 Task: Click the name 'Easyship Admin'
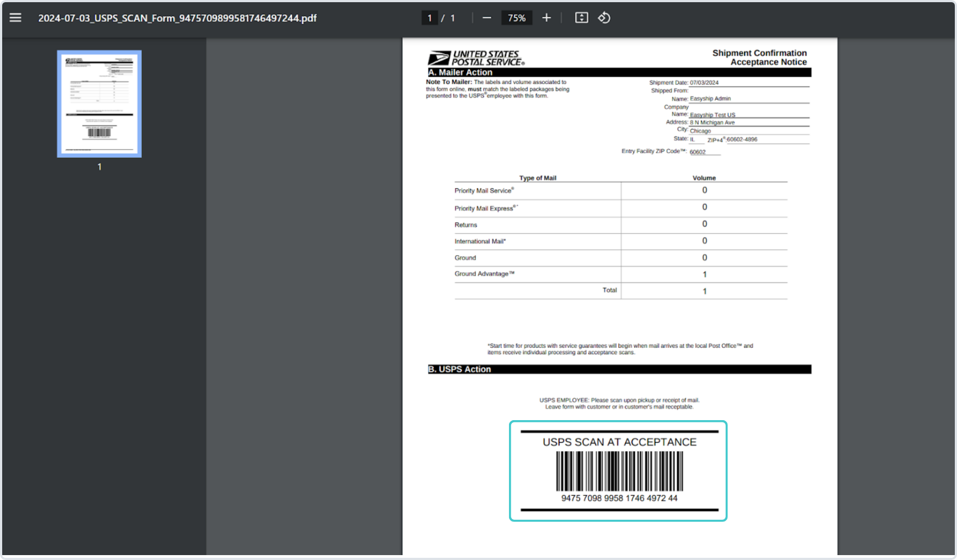710,99
